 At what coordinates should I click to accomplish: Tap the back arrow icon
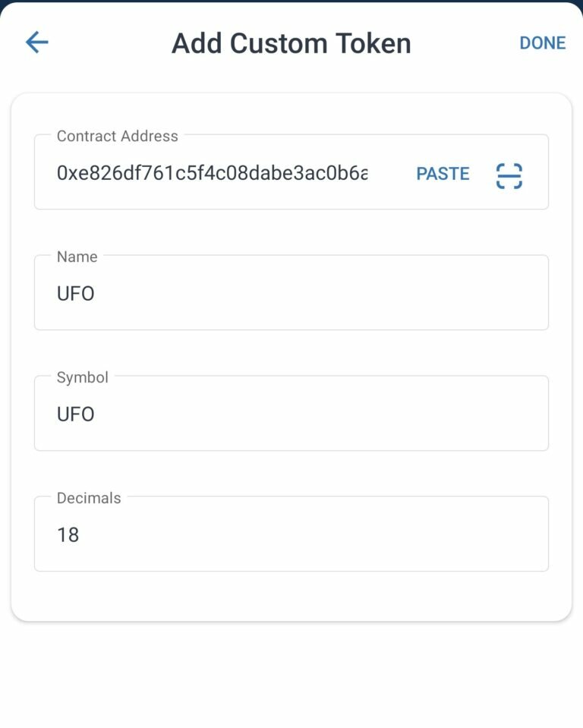[36, 43]
